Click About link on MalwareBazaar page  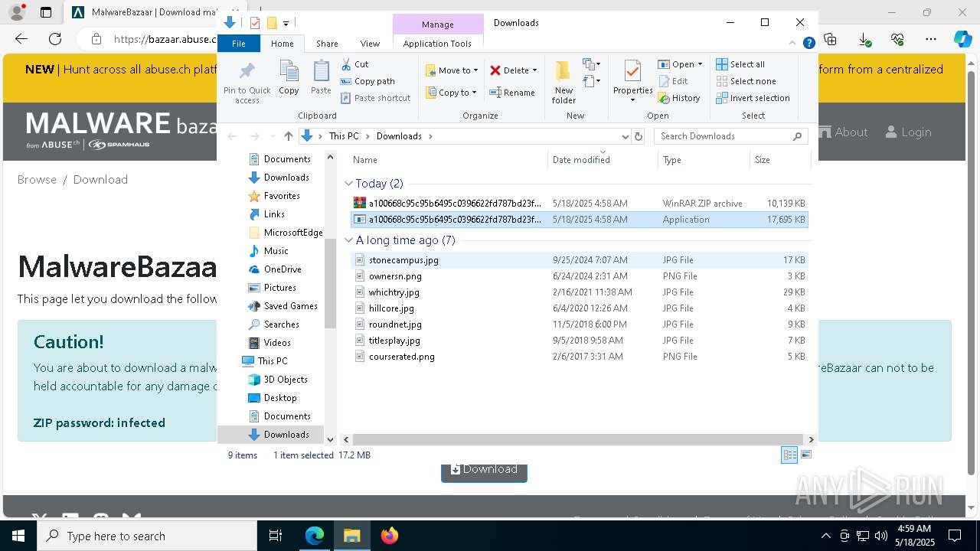[x=843, y=132]
